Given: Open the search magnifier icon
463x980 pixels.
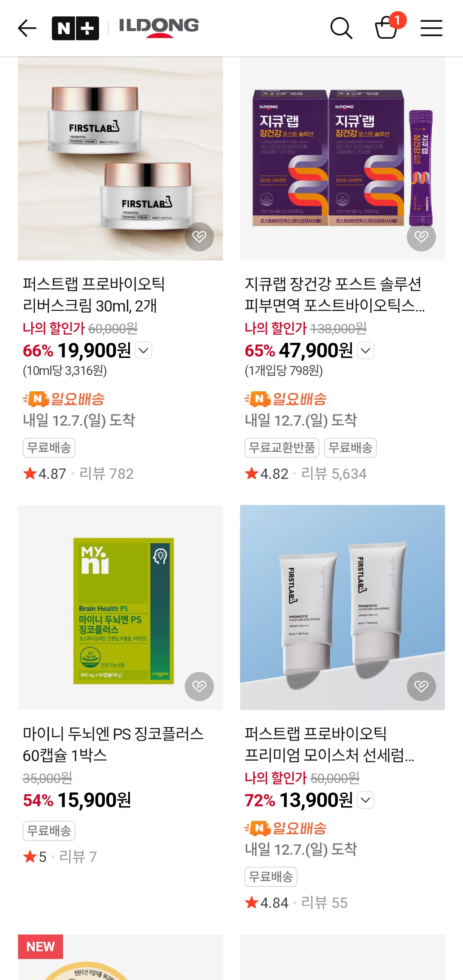Looking at the screenshot, I should tap(341, 28).
